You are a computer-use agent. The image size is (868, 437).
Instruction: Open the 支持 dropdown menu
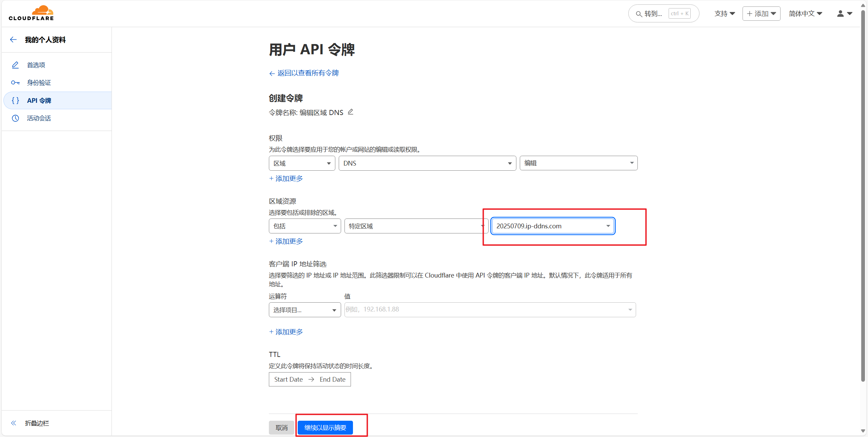(725, 14)
